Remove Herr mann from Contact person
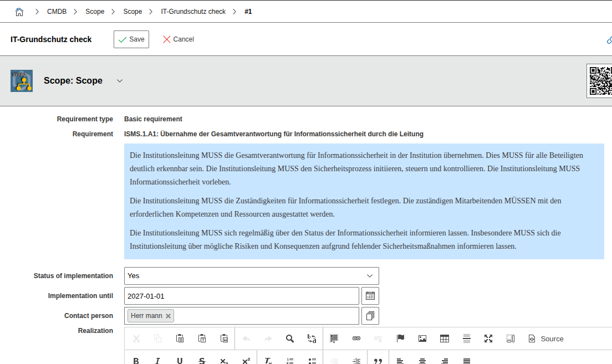The height and width of the screenshot is (364, 612). tap(167, 315)
